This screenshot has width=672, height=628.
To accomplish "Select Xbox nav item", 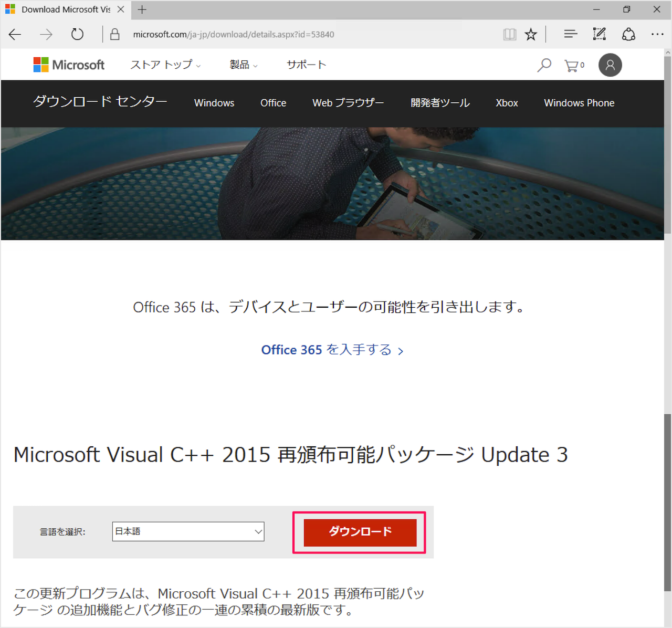I will point(507,103).
